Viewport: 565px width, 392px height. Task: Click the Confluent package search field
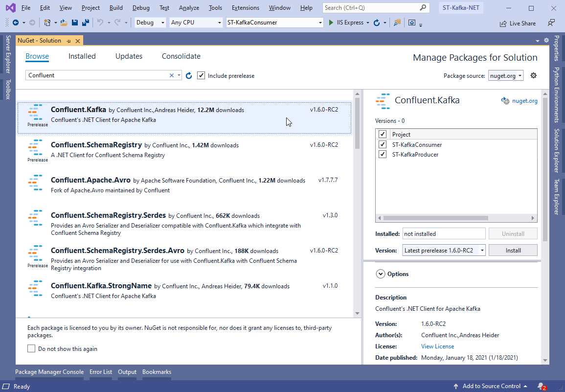click(x=97, y=75)
